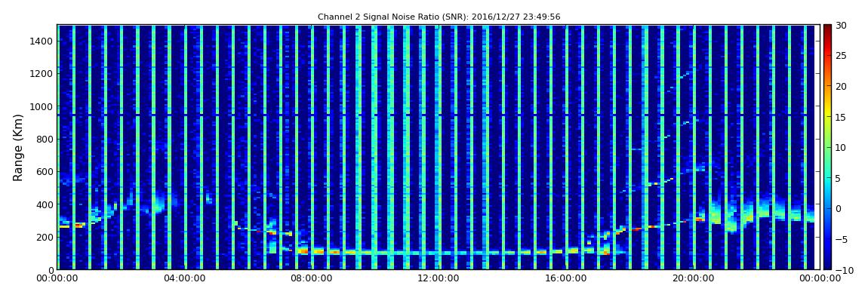This screenshot has width=868, height=307.
Task: Click the colorbar value '−5'
Action: tap(842, 239)
